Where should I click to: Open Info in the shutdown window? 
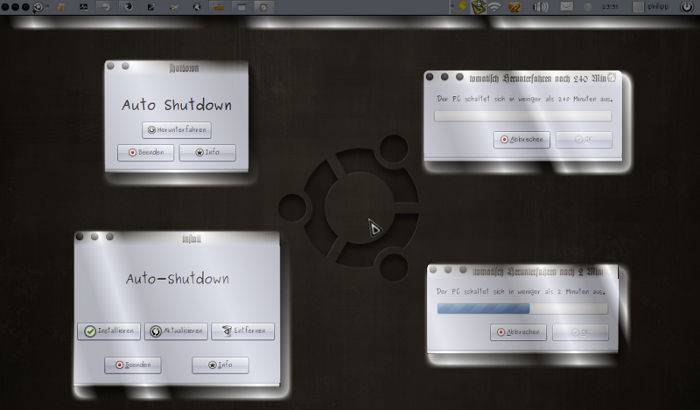207,153
